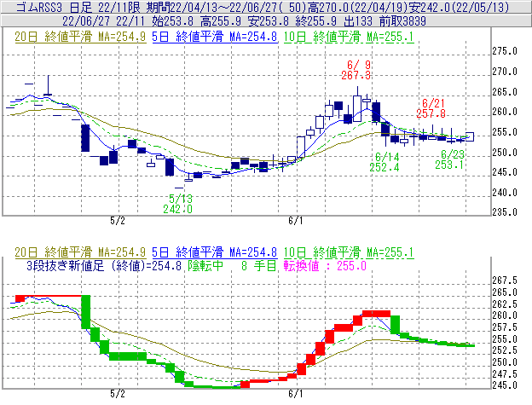Click the 275.0 price axis label
The height and width of the screenshot is (405, 532).
505,51
